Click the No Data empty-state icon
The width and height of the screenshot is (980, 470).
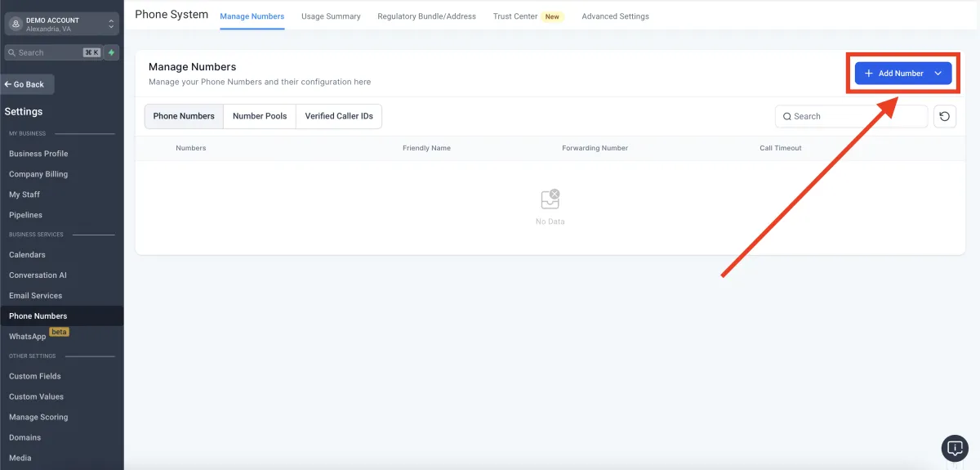550,199
